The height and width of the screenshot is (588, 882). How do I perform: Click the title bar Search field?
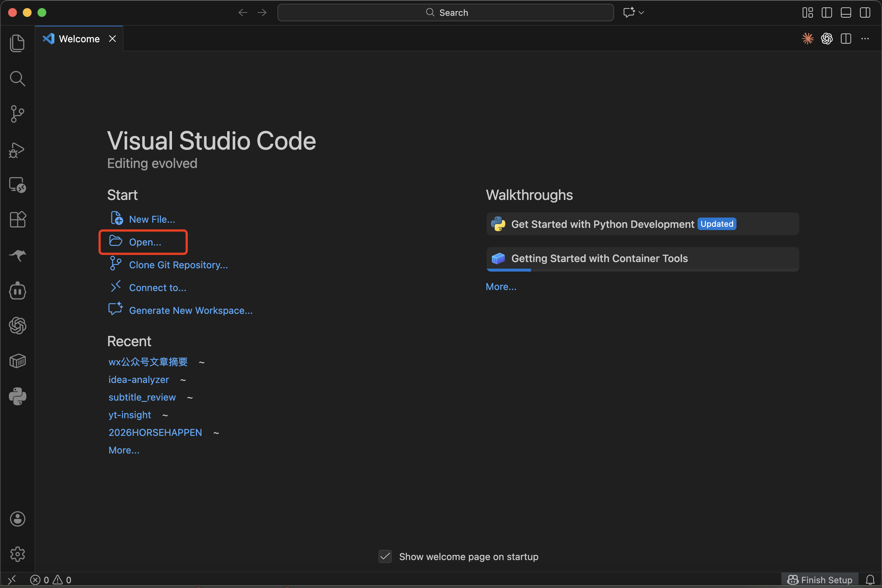(445, 12)
